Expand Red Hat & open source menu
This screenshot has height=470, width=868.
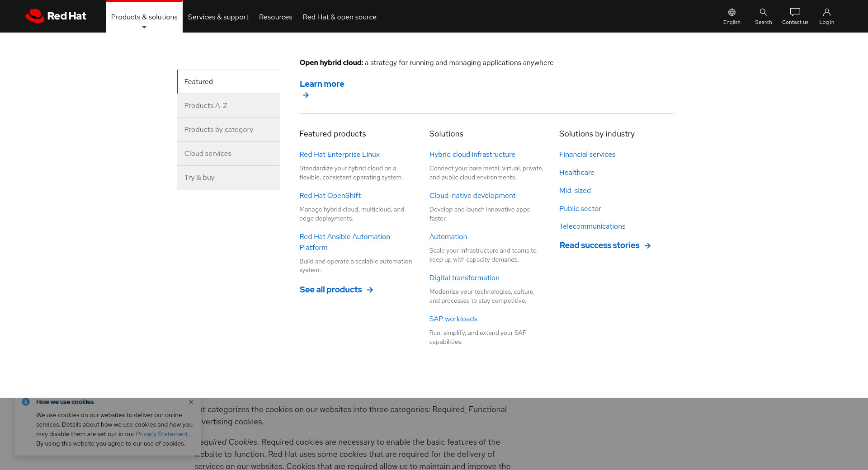(339, 17)
